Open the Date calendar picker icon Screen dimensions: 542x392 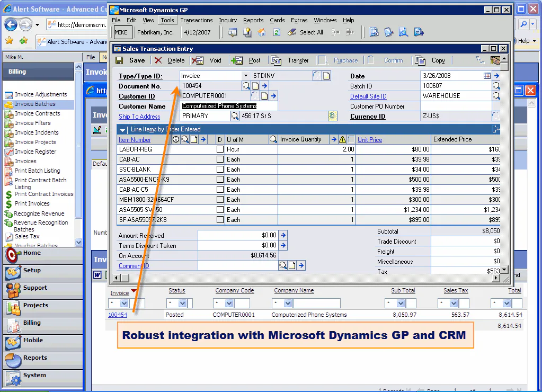tap(487, 76)
